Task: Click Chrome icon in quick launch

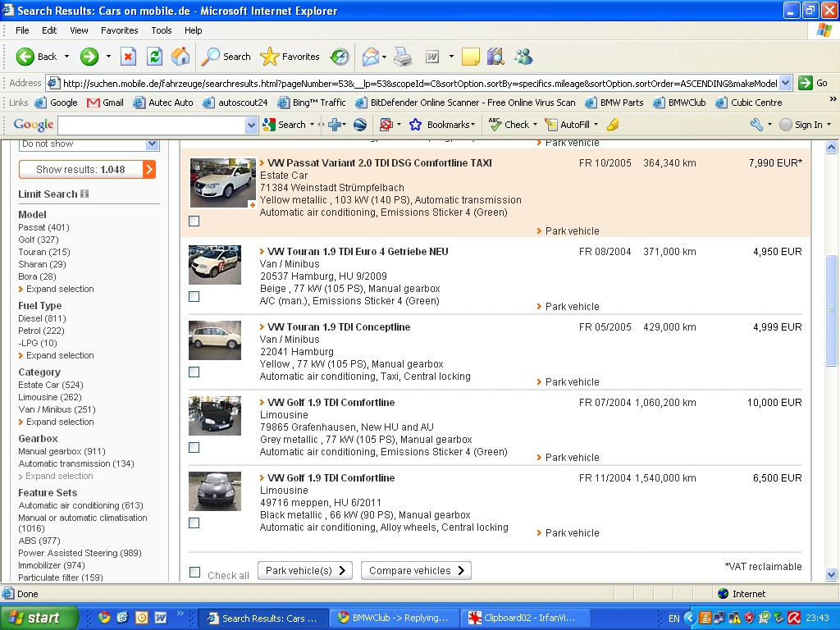Action: tap(104, 618)
